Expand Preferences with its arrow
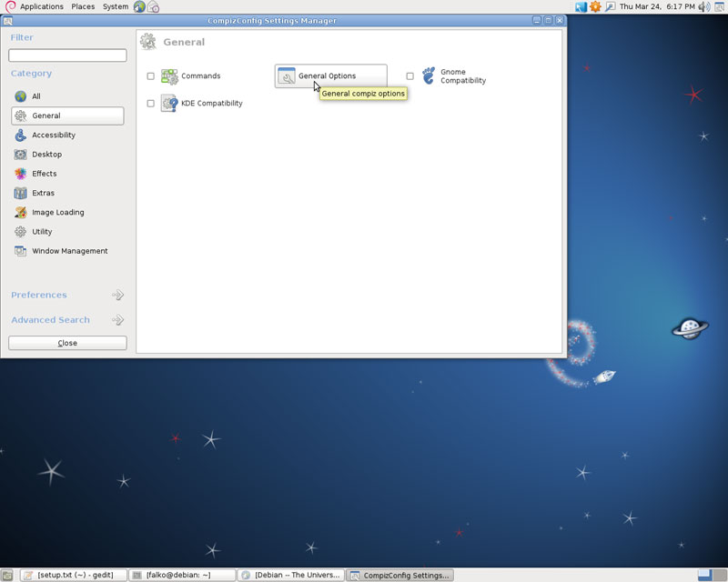Viewport: 728px width, 582px height. pyautogui.click(x=118, y=295)
